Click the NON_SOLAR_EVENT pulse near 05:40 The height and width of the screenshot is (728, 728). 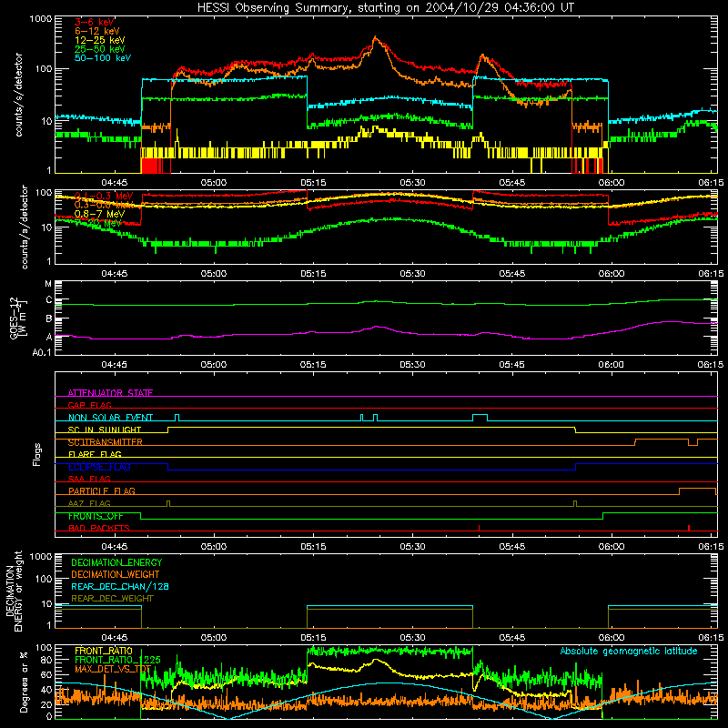[x=480, y=418]
